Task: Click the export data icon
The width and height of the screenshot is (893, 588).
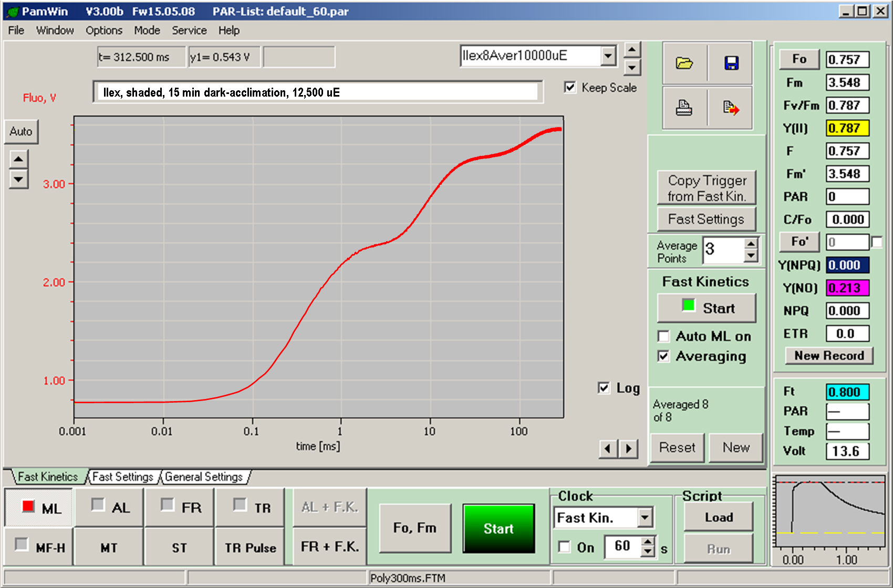Action: click(x=731, y=108)
